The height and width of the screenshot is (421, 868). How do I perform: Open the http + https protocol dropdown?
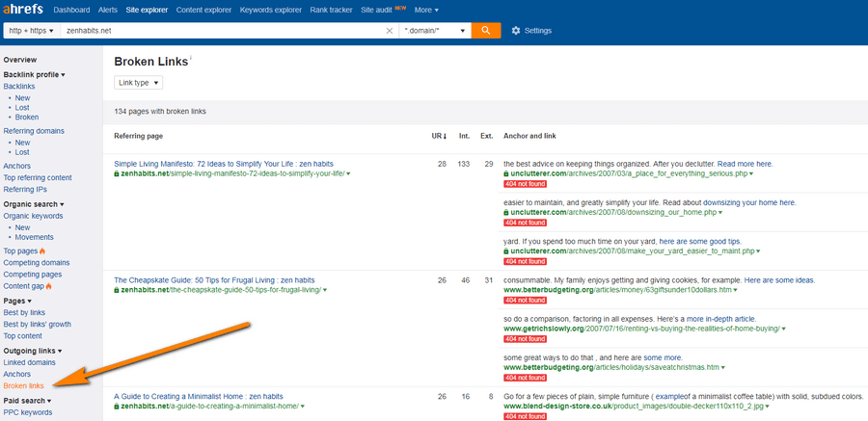[x=32, y=31]
